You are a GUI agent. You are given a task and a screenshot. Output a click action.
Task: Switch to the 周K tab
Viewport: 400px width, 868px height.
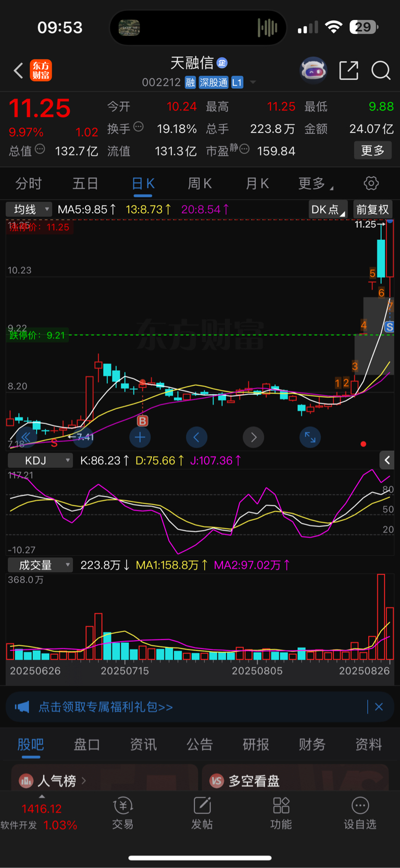click(199, 184)
